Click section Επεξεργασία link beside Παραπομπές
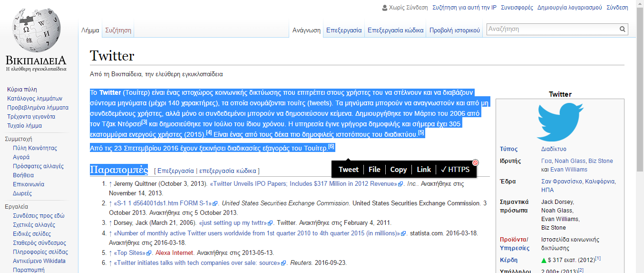 [176, 171]
